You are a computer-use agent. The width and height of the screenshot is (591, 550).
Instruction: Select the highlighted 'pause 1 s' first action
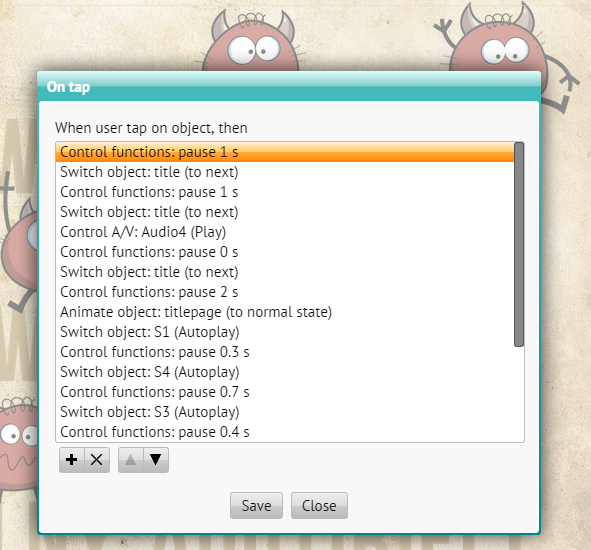coord(285,152)
